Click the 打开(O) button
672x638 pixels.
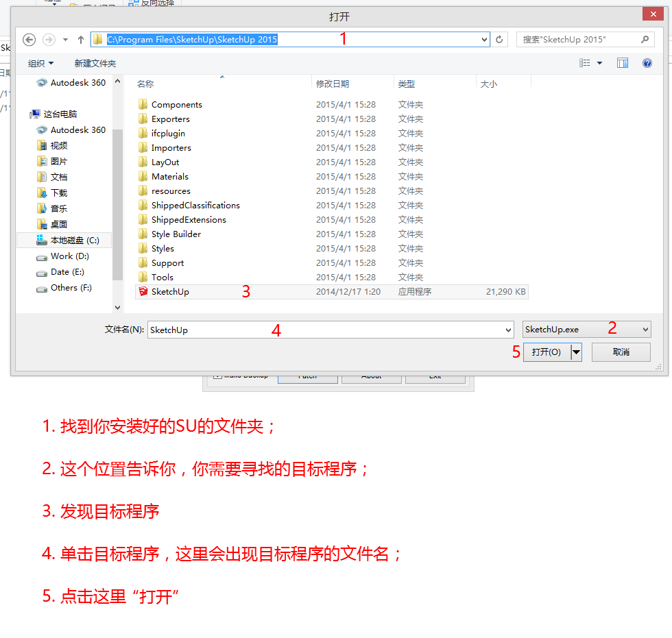click(x=547, y=352)
